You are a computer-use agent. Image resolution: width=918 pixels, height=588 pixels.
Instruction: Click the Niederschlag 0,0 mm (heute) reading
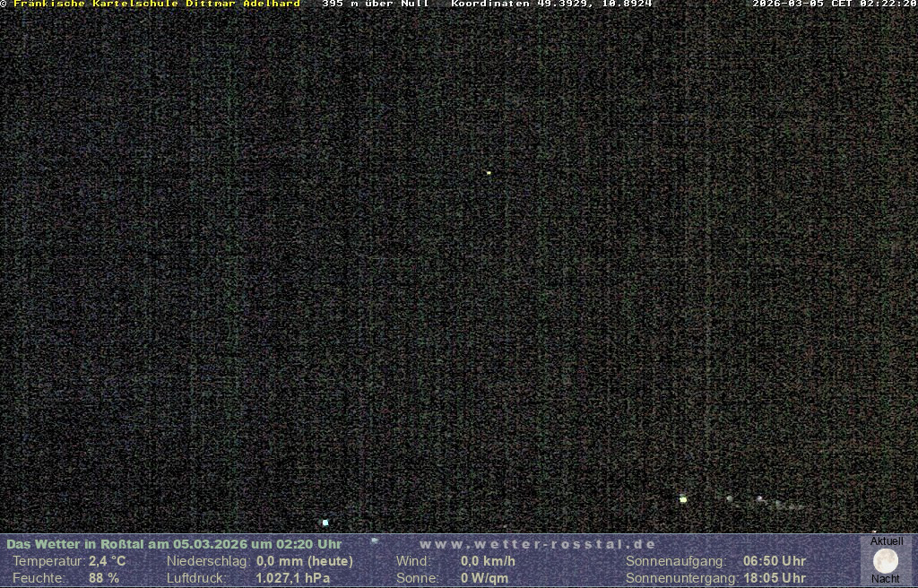click(304, 561)
